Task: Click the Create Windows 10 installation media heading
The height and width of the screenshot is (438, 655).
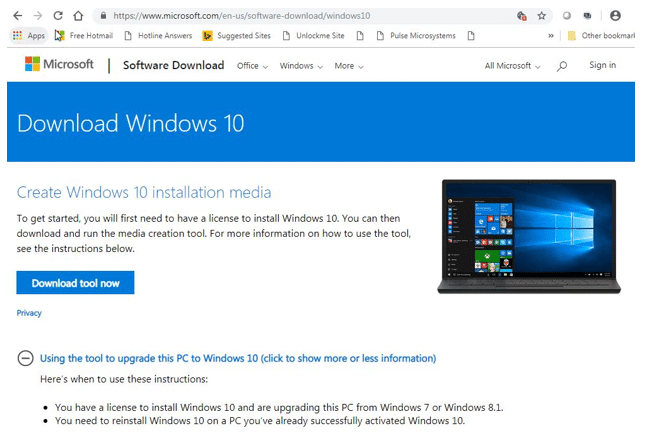Action: pyautogui.click(x=144, y=192)
